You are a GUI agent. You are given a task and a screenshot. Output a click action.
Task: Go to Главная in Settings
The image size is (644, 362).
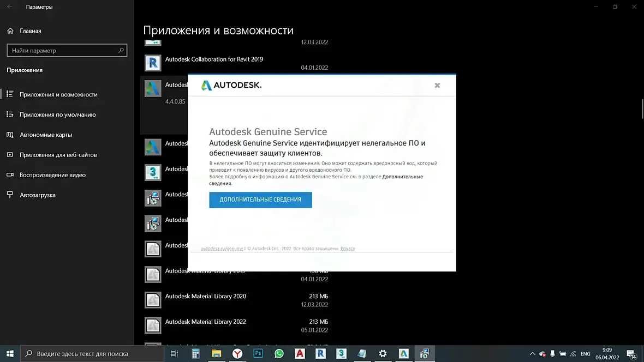tap(31, 31)
